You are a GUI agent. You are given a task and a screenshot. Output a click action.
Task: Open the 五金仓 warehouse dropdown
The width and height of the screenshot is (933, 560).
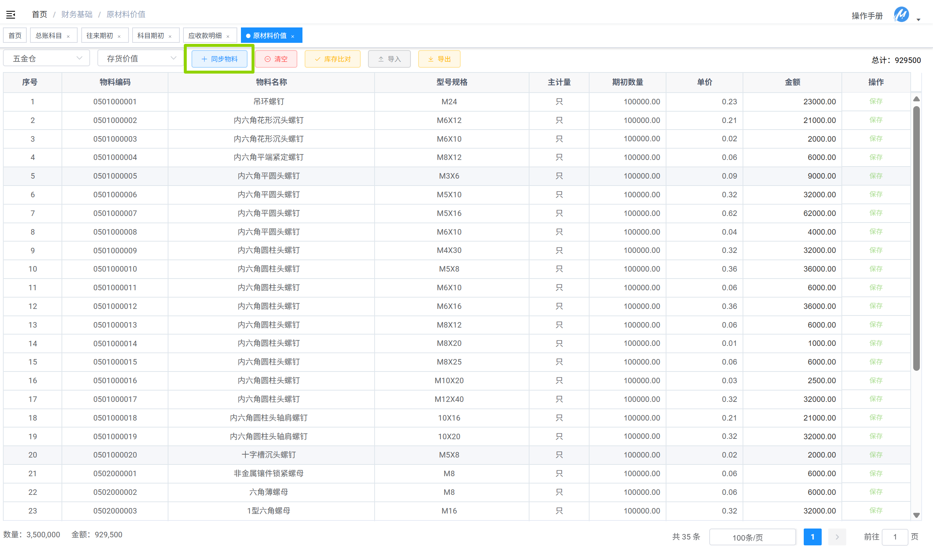tap(47, 59)
